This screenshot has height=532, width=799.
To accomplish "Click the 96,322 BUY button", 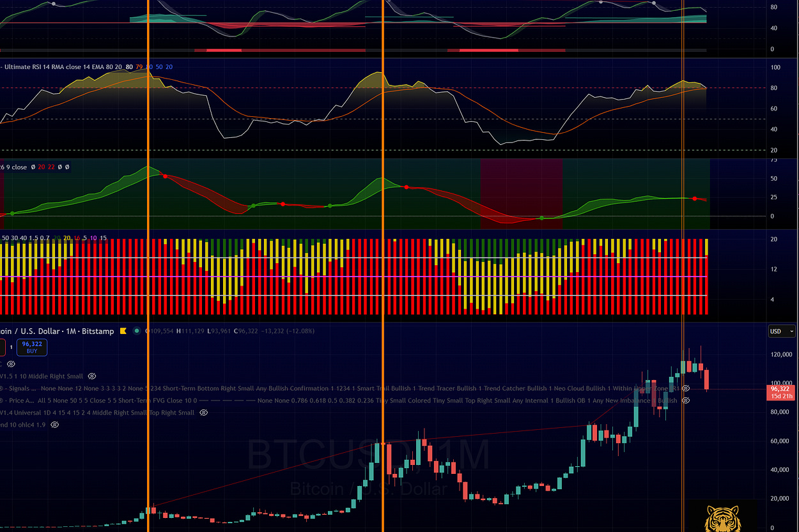I will click(31, 347).
